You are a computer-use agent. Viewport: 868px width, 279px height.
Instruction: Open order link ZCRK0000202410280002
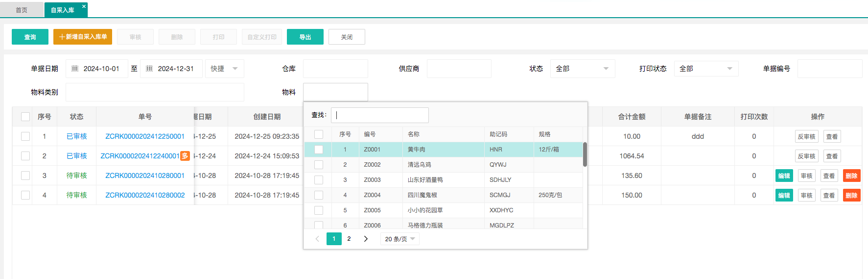pos(145,195)
